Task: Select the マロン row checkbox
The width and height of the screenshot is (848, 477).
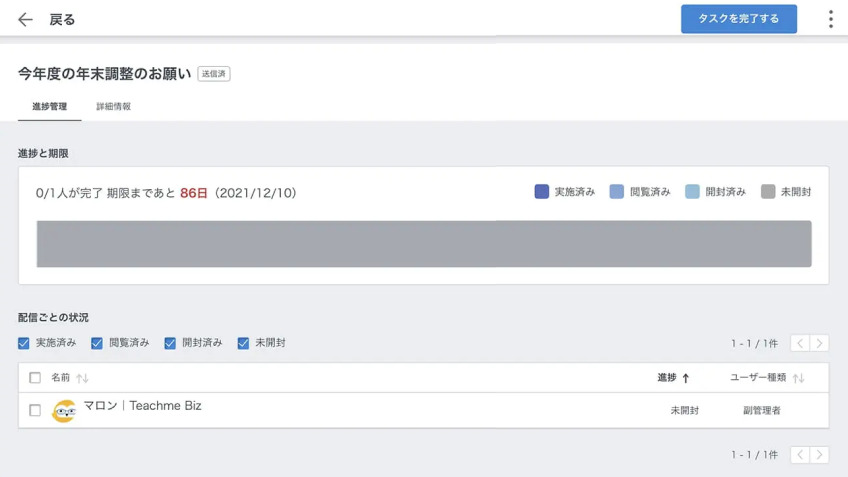Action: [x=35, y=410]
